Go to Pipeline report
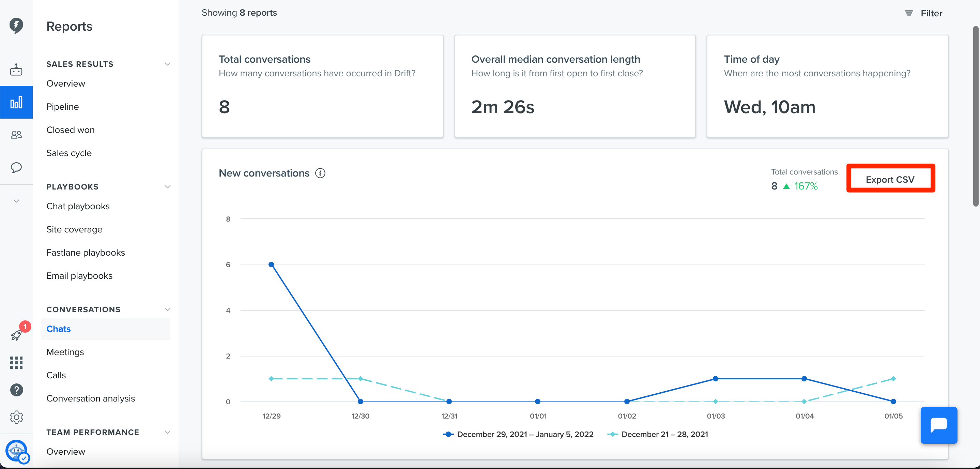The image size is (980, 469). [x=62, y=107]
